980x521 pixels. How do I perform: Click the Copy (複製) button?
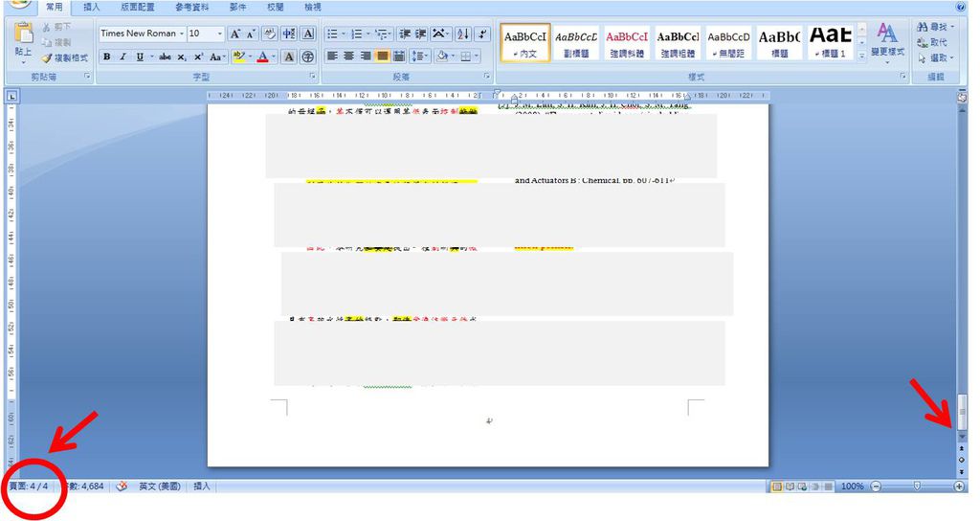(56, 42)
